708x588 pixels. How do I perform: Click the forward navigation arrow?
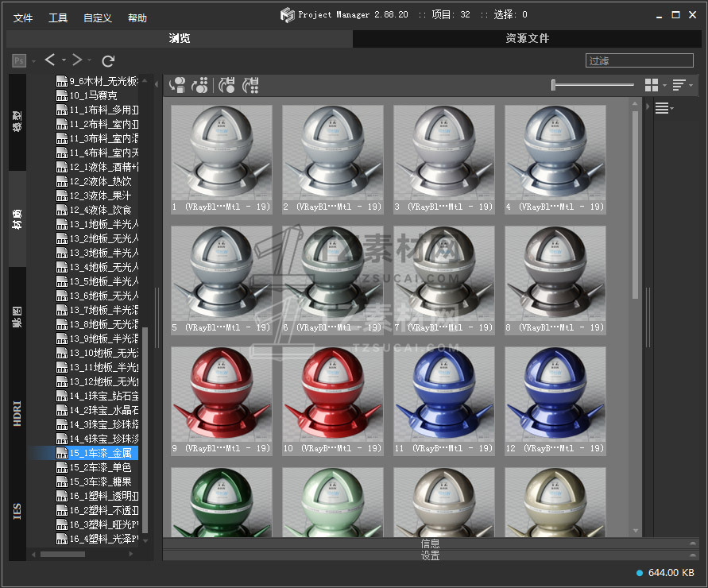click(77, 60)
